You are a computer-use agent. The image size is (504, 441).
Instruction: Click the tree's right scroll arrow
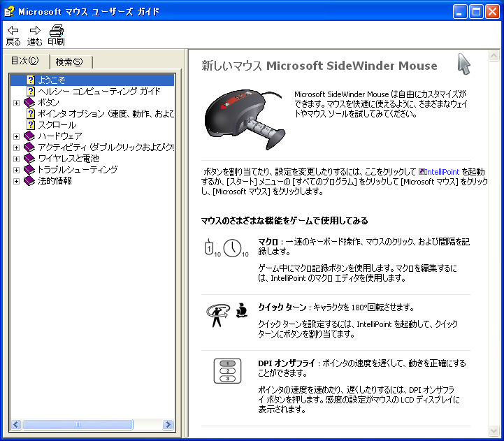tap(168, 425)
